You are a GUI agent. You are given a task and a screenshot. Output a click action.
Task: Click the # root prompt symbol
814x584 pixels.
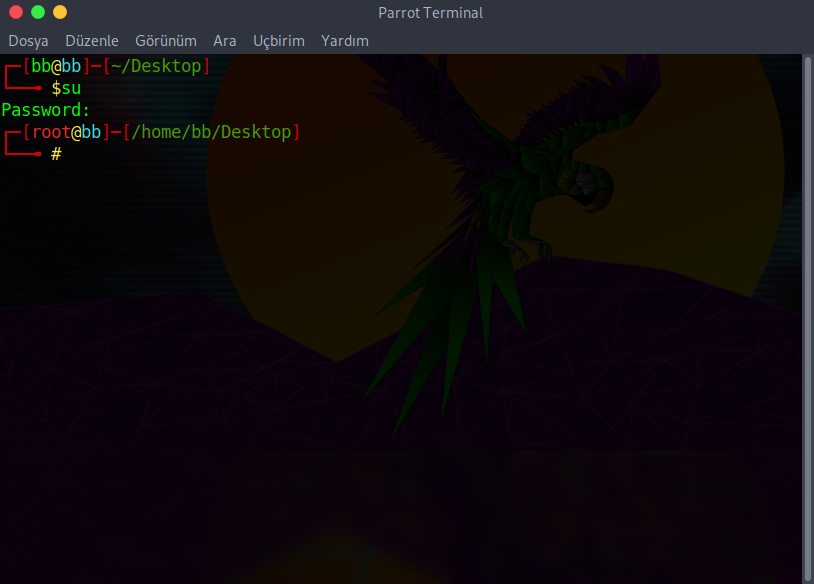click(56, 154)
